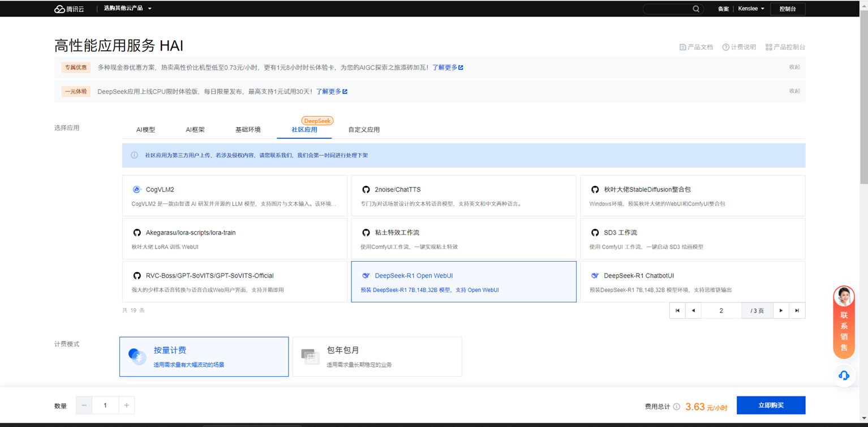The width and height of the screenshot is (868, 427).
Task: Click the info icon next to 费用总计
Action: [677, 407]
